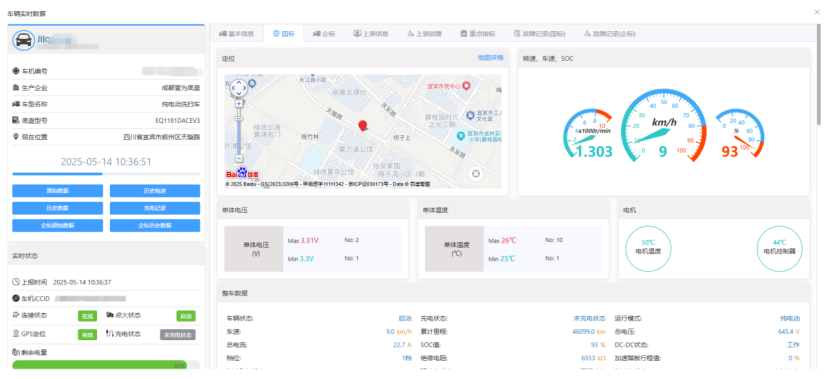Viewport: 829px width, 379px height.
Task: Open the 故障记录(国标) tab
Action: coord(539,34)
